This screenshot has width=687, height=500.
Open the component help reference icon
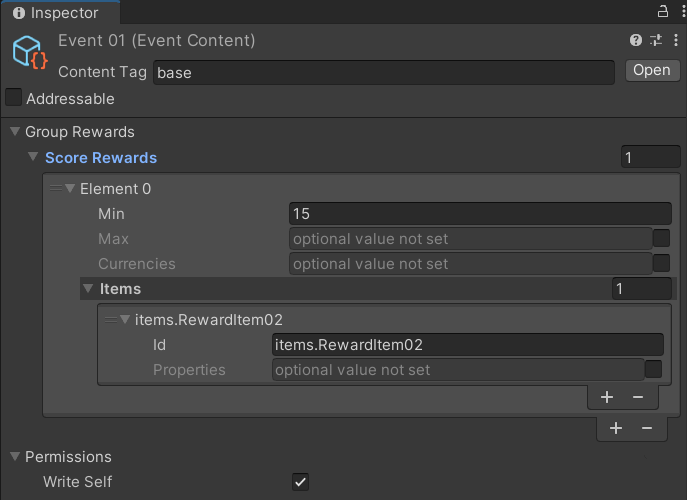coord(636,41)
